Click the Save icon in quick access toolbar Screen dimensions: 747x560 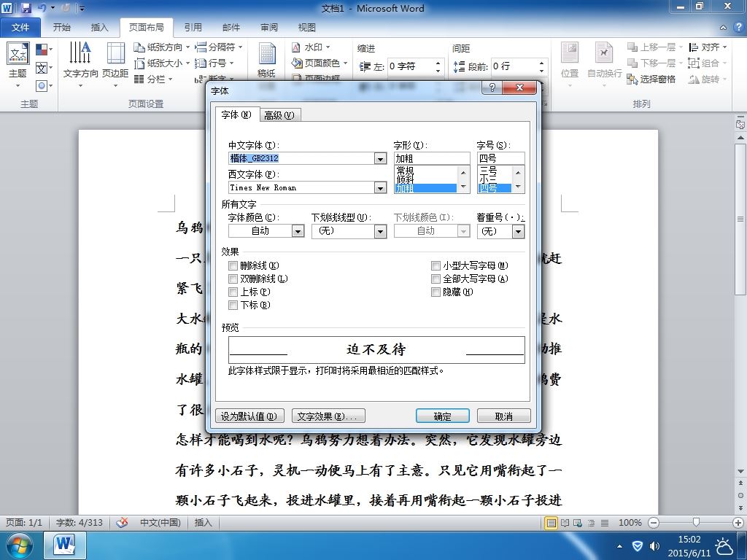point(26,8)
